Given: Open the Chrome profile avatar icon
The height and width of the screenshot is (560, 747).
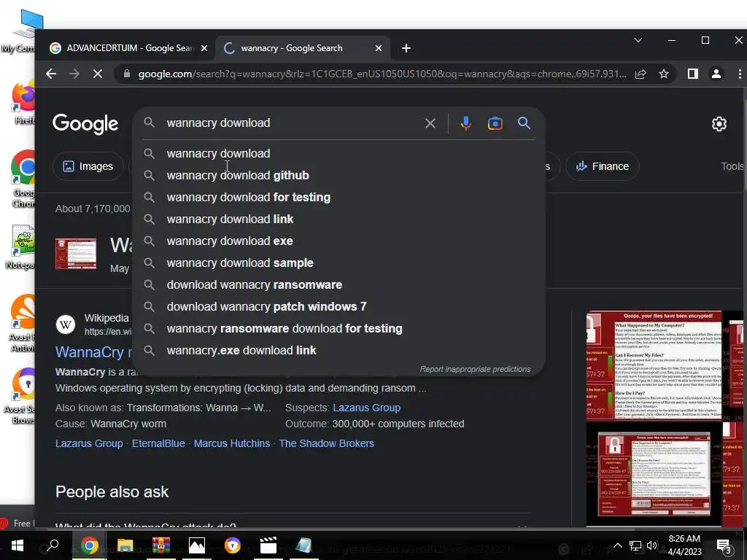Looking at the screenshot, I should click(x=716, y=74).
